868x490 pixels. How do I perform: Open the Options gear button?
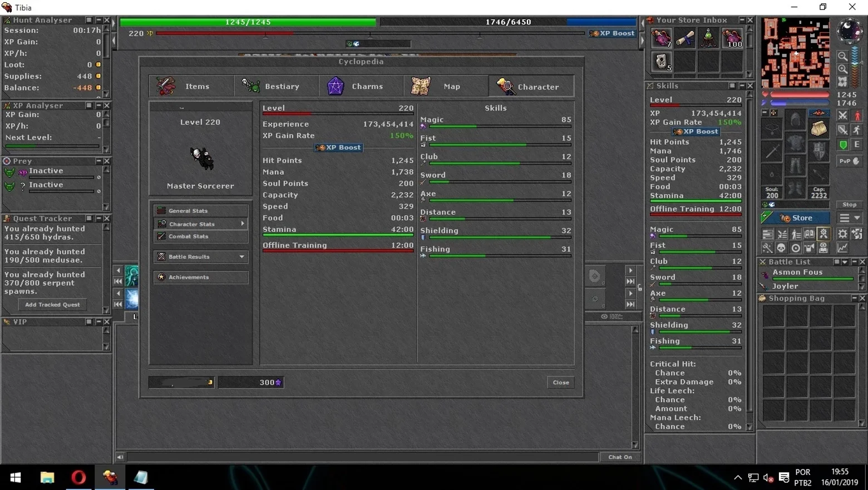pyautogui.click(x=843, y=234)
